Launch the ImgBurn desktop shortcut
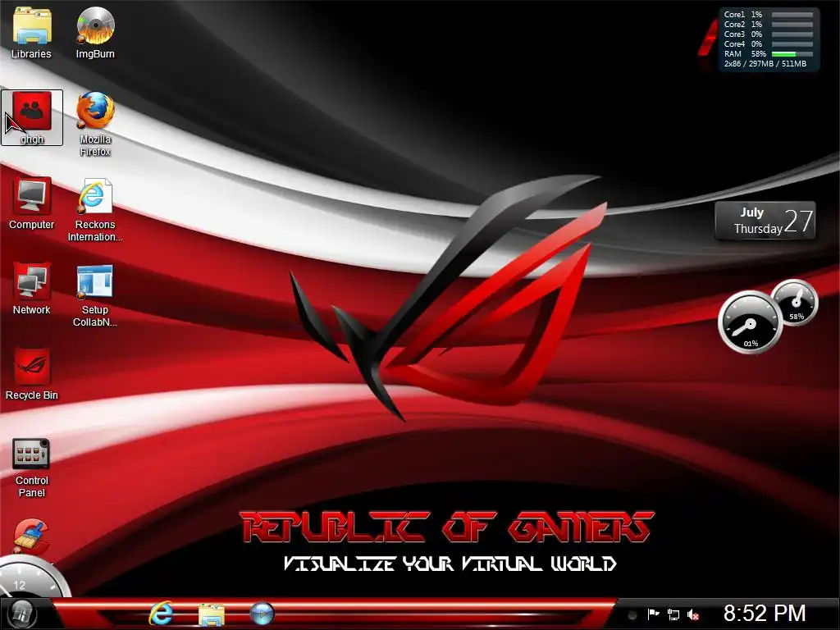 95,32
